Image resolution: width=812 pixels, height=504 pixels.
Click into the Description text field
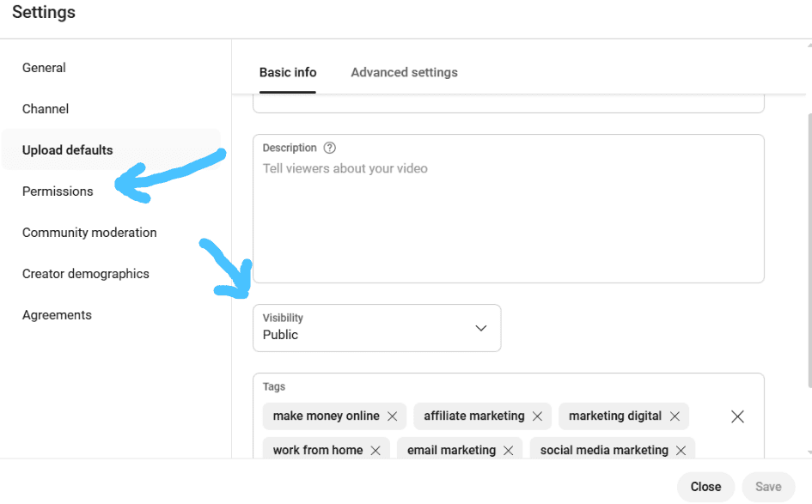(508, 209)
